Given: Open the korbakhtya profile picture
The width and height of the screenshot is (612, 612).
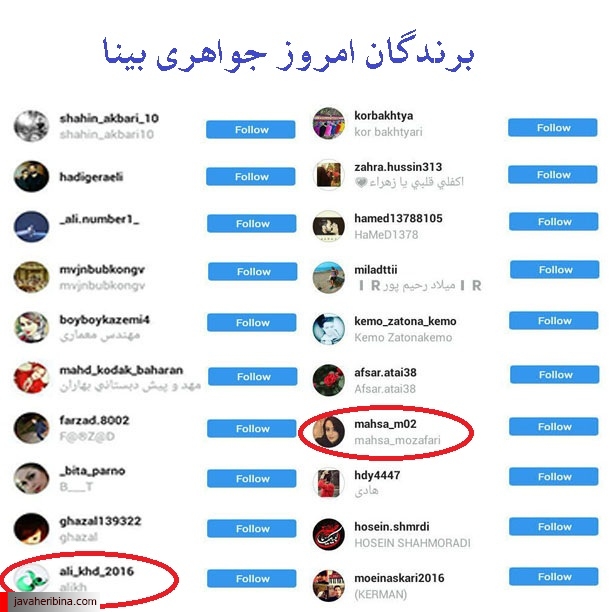Looking at the screenshot, I should [x=329, y=123].
